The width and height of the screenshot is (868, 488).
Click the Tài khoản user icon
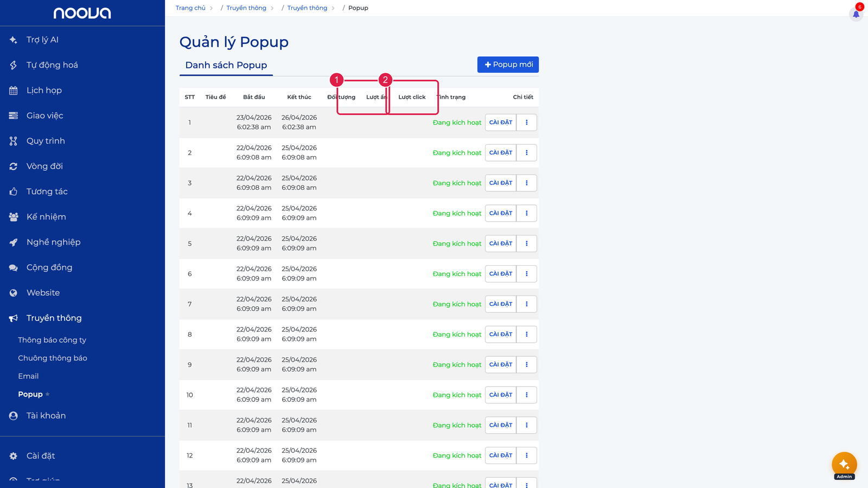pyautogui.click(x=14, y=416)
